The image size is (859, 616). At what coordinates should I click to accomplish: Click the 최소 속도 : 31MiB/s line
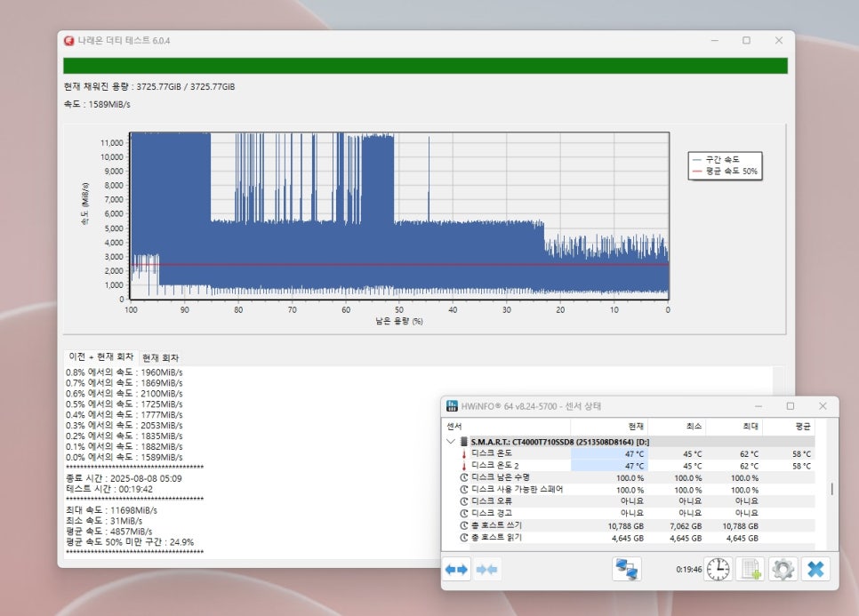pyautogui.click(x=104, y=521)
